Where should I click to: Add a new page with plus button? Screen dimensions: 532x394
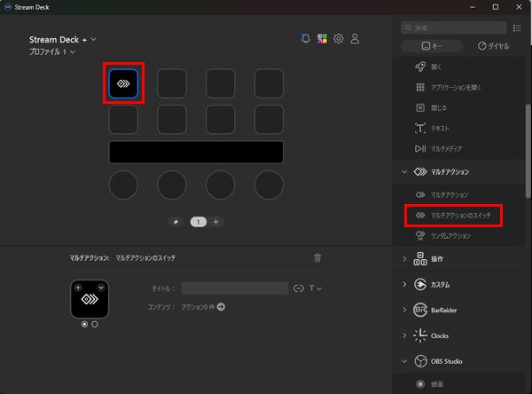point(215,222)
